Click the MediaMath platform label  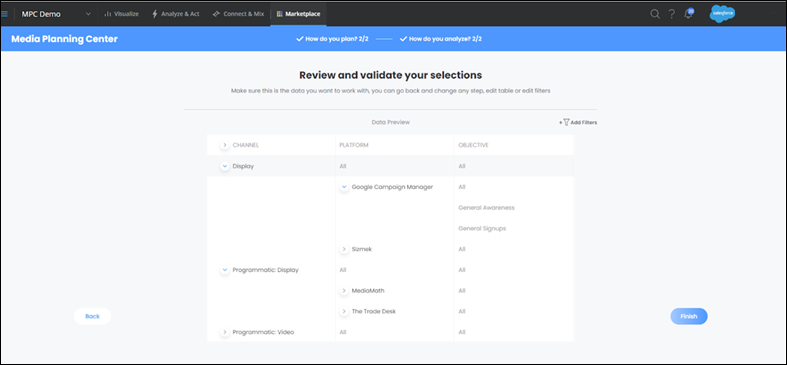pyautogui.click(x=368, y=291)
